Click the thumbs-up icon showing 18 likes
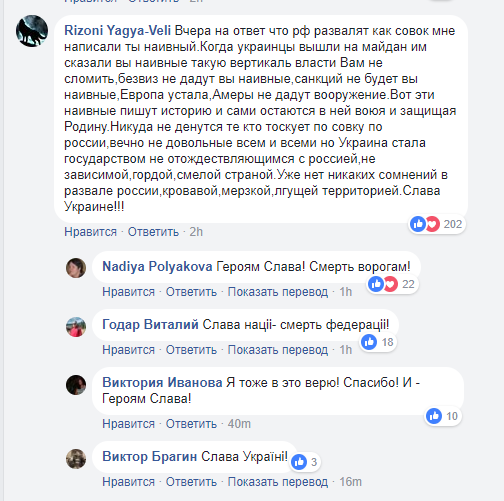Viewport: 504px width, 501px height. pyautogui.click(x=369, y=342)
